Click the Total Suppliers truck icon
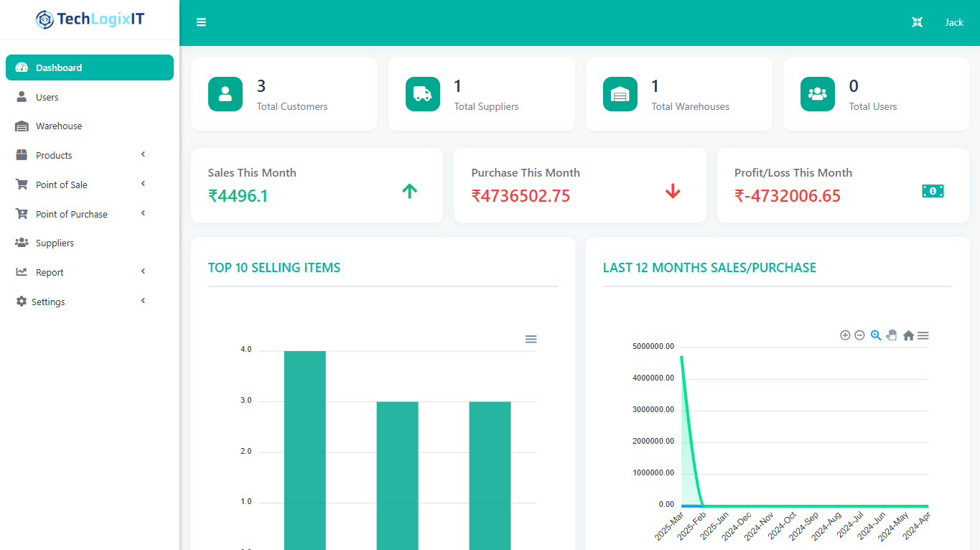This screenshot has height=550, width=980. [x=423, y=94]
